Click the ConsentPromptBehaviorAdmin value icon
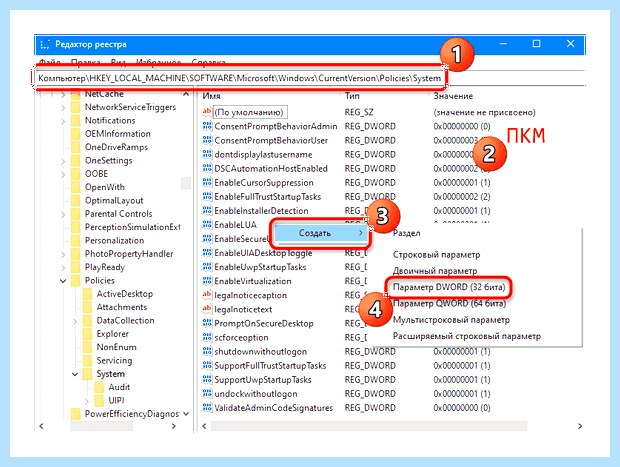 click(x=207, y=126)
